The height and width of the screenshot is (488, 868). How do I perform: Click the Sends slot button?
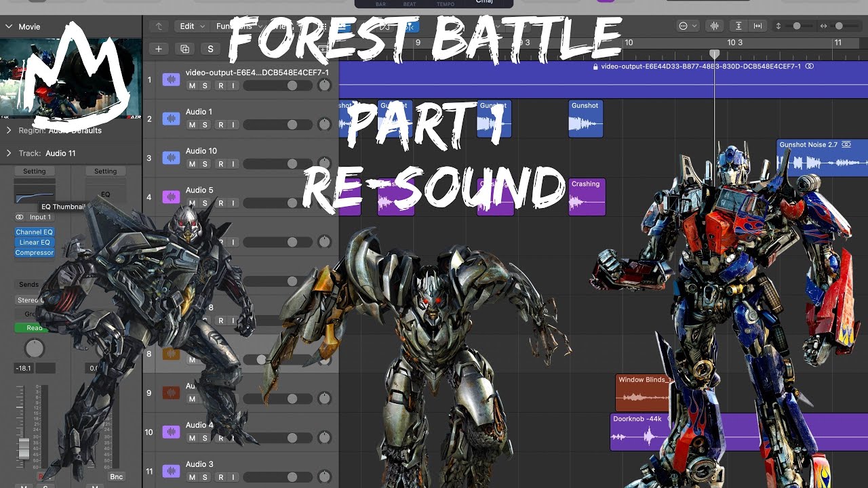tap(29, 285)
